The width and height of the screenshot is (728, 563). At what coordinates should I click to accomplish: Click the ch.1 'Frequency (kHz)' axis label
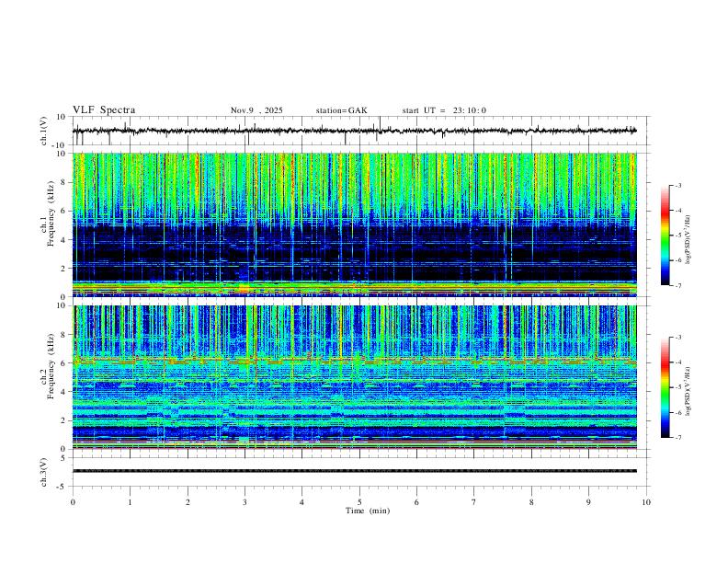pyautogui.click(x=51, y=214)
